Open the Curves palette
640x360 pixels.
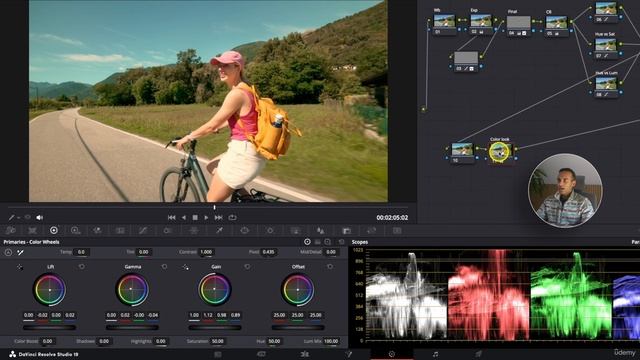pos(142,231)
